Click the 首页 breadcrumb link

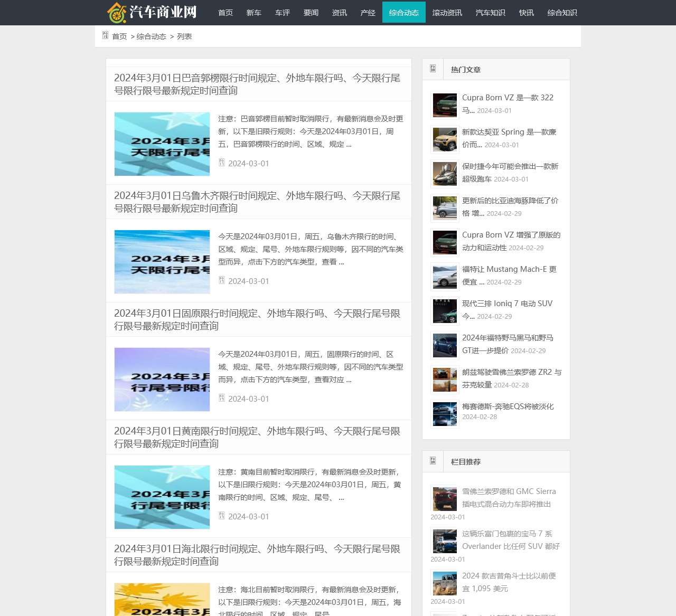(119, 36)
